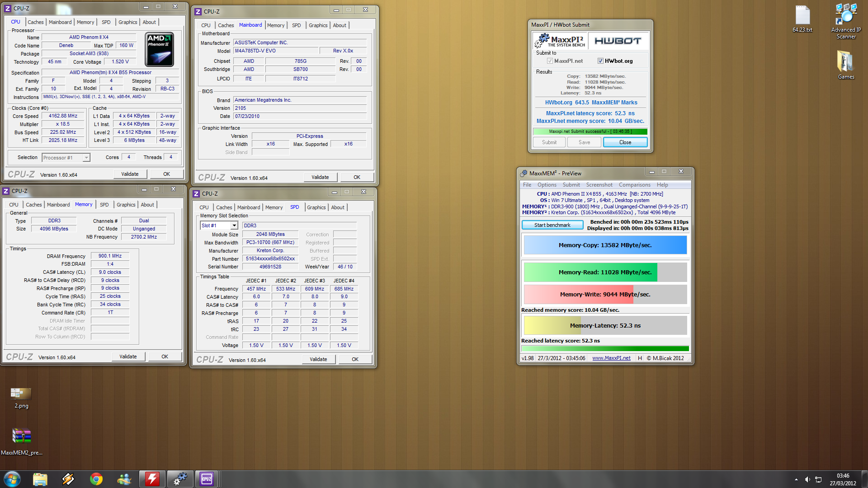
Task: Open Windows Explorer from the taskbar
Action: (x=40, y=479)
